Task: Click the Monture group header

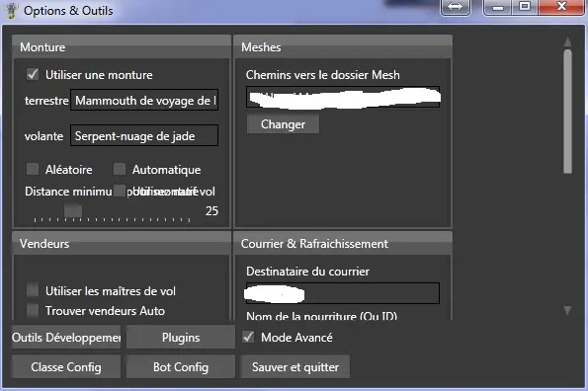Action: [x=122, y=46]
